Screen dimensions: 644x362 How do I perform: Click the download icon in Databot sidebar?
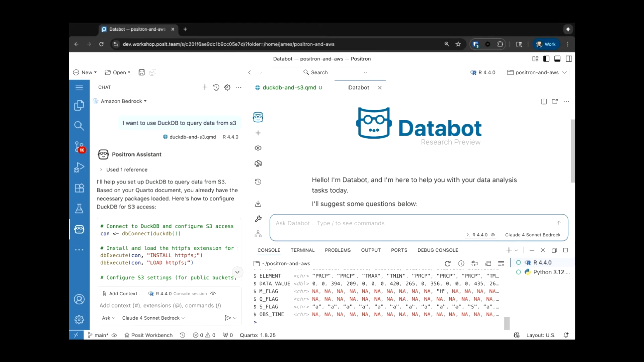258,203
